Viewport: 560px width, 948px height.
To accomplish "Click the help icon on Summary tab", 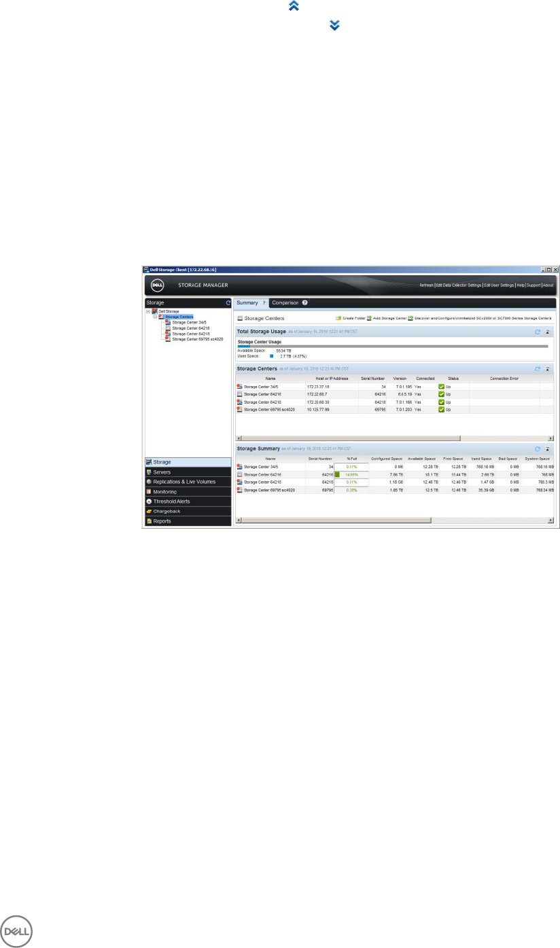I will click(264, 302).
